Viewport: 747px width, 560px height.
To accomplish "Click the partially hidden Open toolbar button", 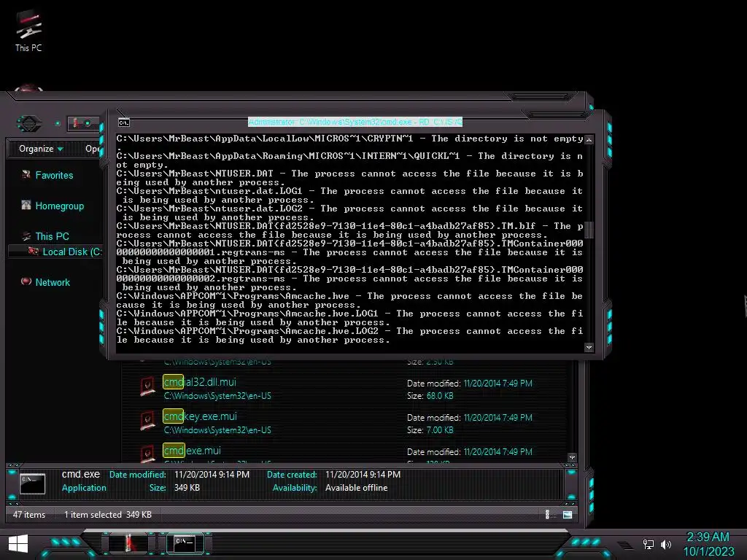I will click(93, 149).
